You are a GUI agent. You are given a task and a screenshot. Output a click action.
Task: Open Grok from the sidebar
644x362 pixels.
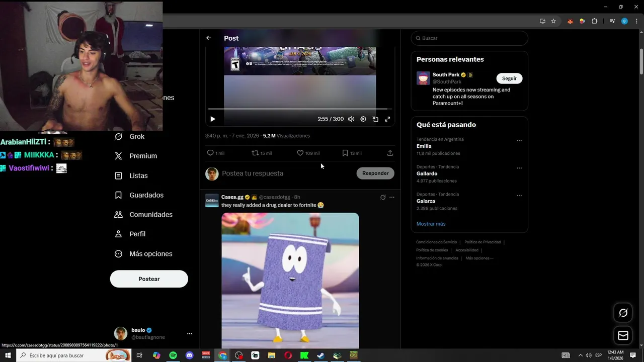click(130, 136)
